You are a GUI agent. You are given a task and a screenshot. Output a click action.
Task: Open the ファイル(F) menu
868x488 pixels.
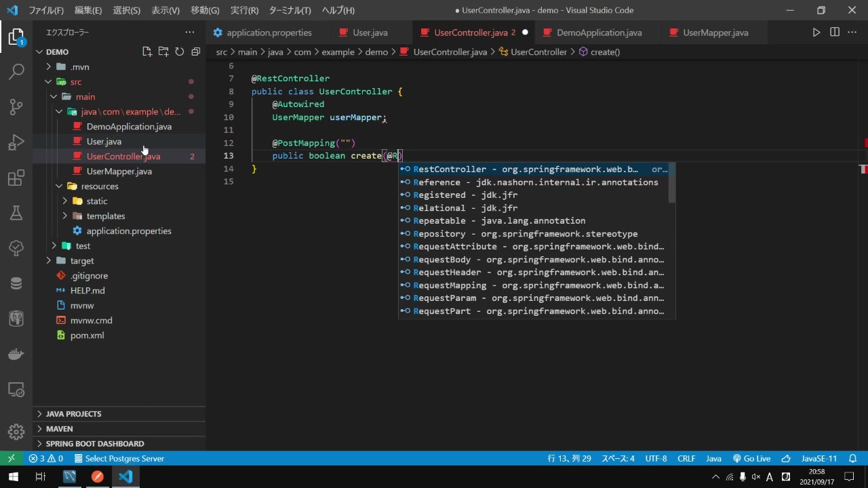46,10
